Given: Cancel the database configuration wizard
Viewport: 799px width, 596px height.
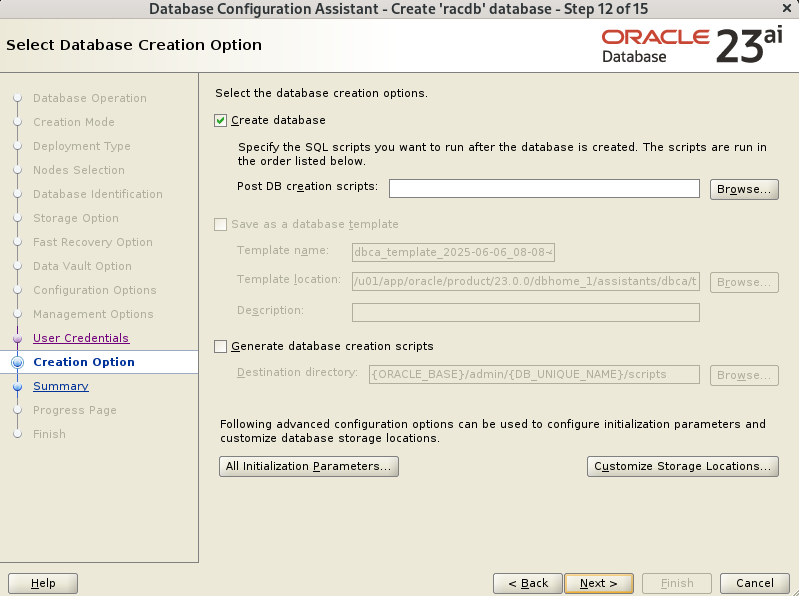Looking at the screenshot, I should point(755,583).
